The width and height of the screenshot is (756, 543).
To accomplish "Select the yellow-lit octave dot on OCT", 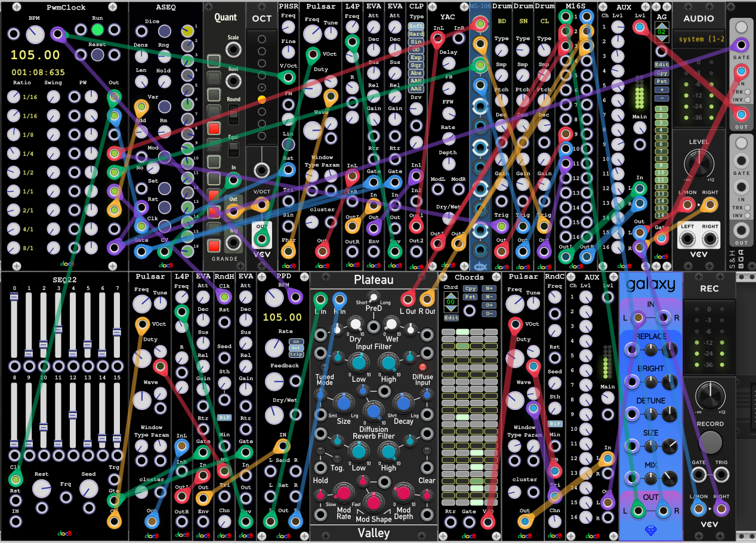I will pos(261,99).
